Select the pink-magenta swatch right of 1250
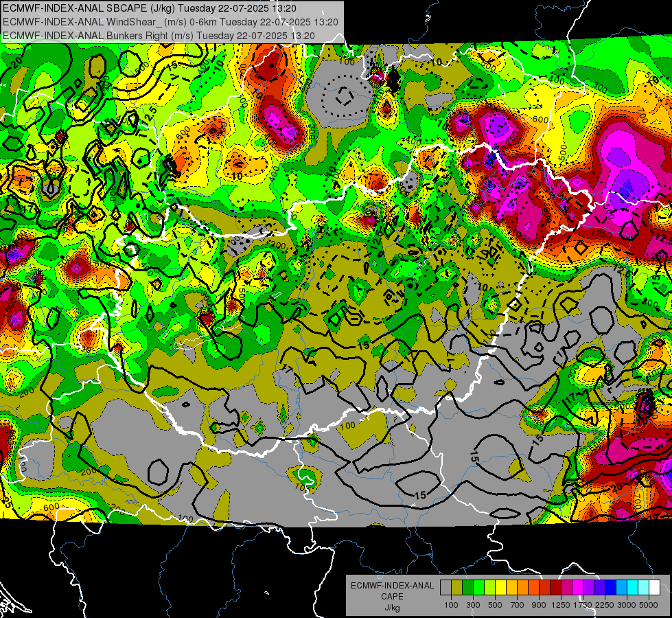 [567, 587]
